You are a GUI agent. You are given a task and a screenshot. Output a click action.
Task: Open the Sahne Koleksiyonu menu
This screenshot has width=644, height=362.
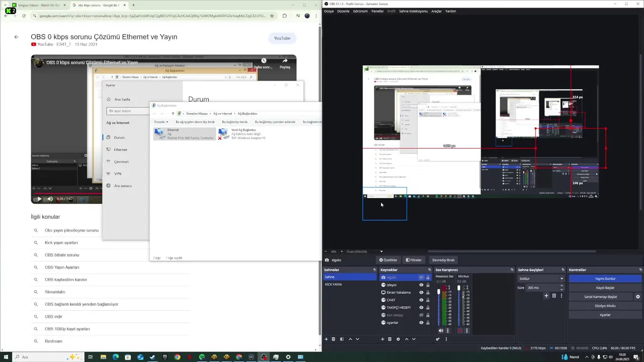[x=413, y=11]
